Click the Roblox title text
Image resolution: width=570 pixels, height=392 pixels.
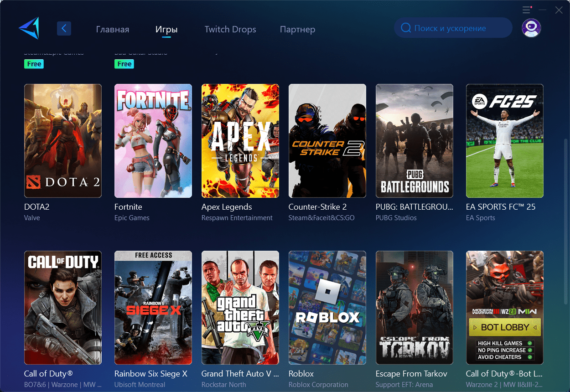coord(301,374)
